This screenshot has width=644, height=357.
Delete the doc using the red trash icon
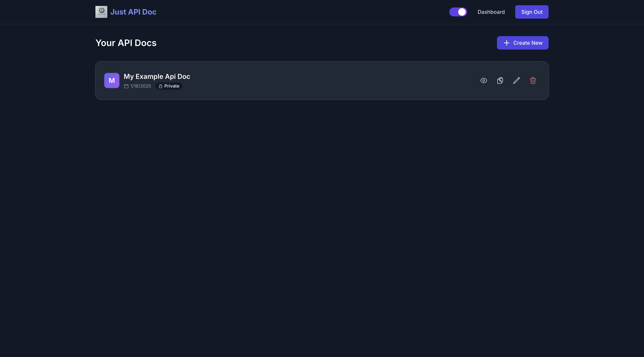(x=533, y=80)
